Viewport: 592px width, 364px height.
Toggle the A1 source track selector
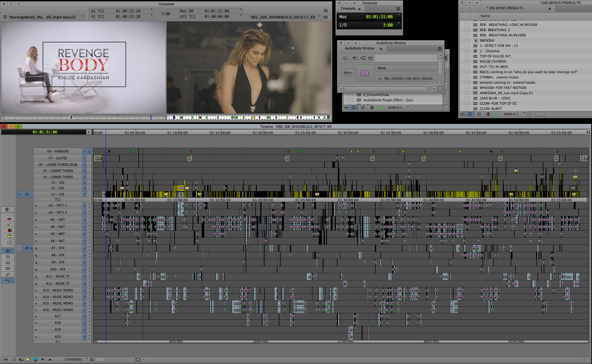pos(27,248)
